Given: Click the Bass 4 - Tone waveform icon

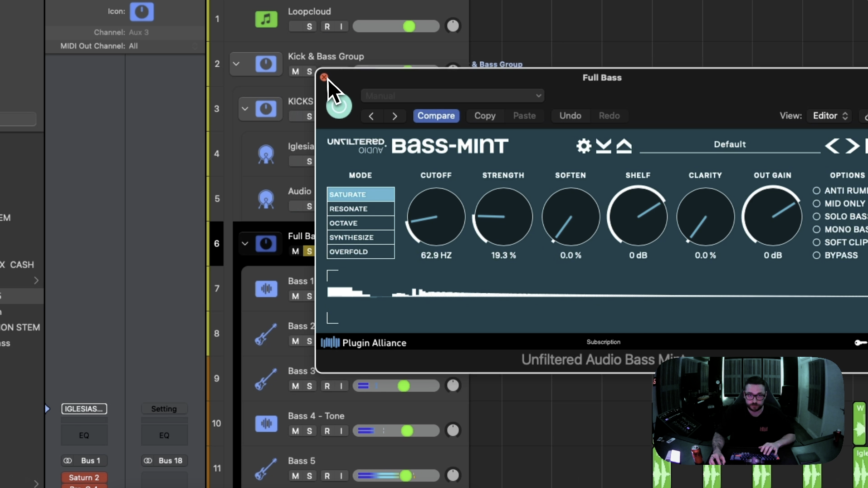Looking at the screenshot, I should [x=266, y=424].
